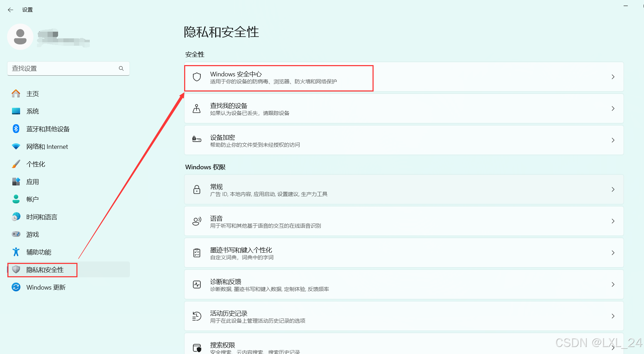Click the Windows 更新 sync icon

tap(16, 287)
